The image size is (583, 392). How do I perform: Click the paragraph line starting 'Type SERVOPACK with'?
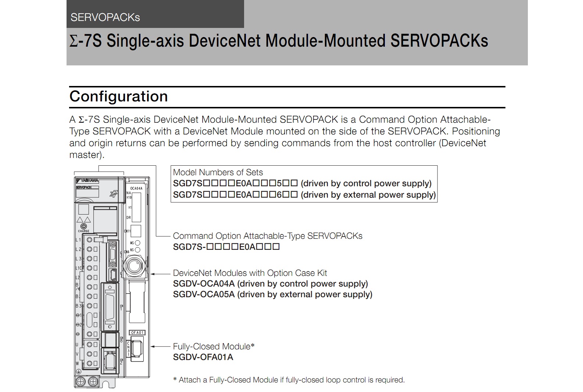[285, 131]
